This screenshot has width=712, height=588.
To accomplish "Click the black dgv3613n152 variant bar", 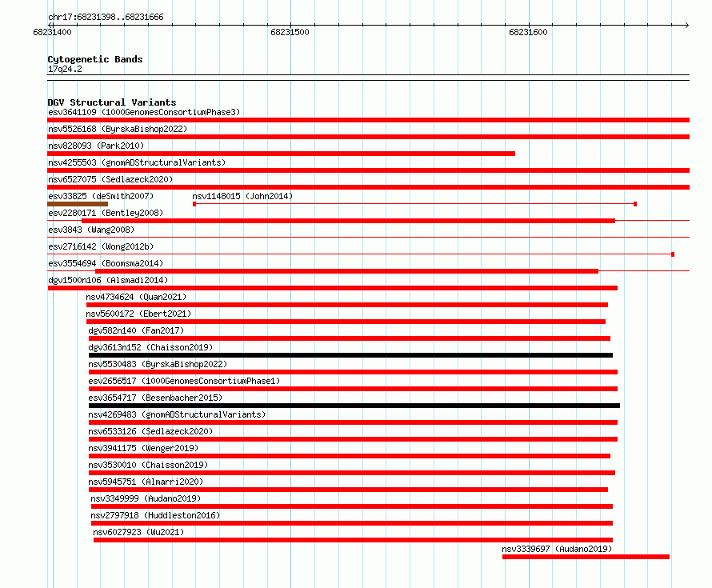I will (x=350, y=355).
